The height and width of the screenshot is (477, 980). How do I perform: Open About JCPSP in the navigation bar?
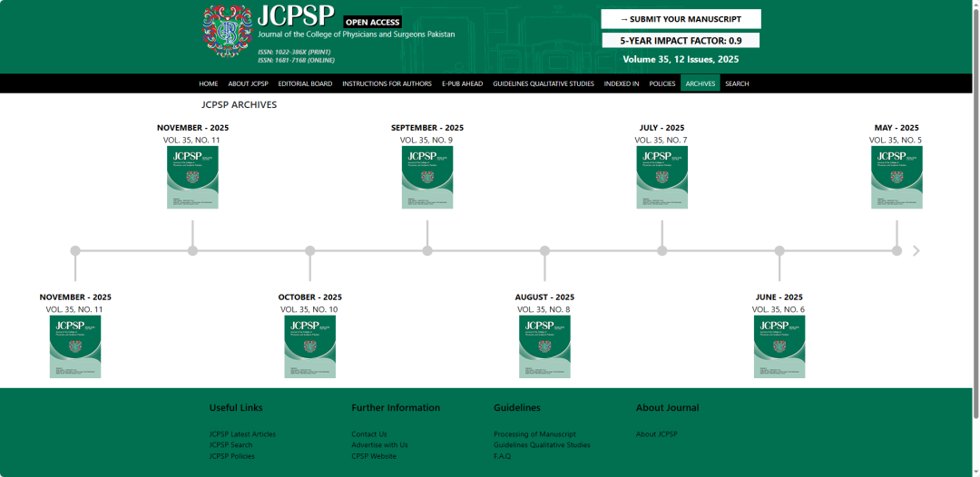(248, 83)
